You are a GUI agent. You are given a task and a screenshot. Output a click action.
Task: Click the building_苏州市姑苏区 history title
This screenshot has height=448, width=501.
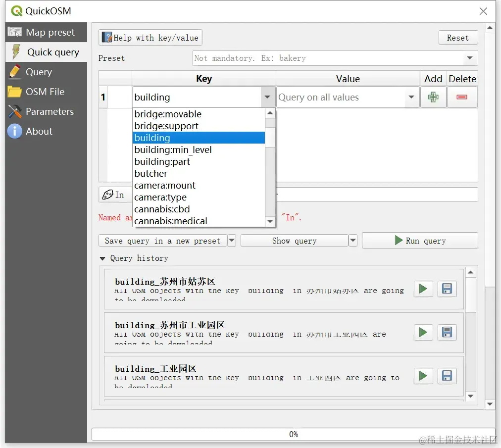coord(165,282)
